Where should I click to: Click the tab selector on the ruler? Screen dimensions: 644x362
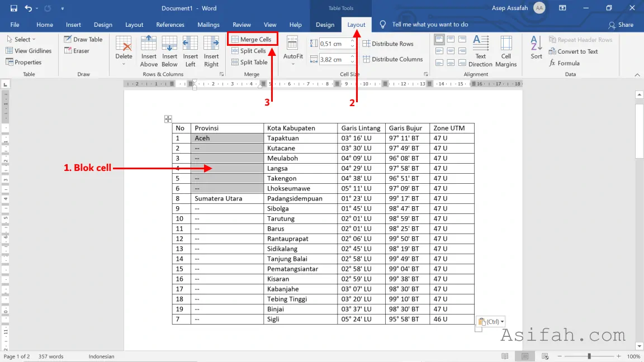click(x=6, y=84)
